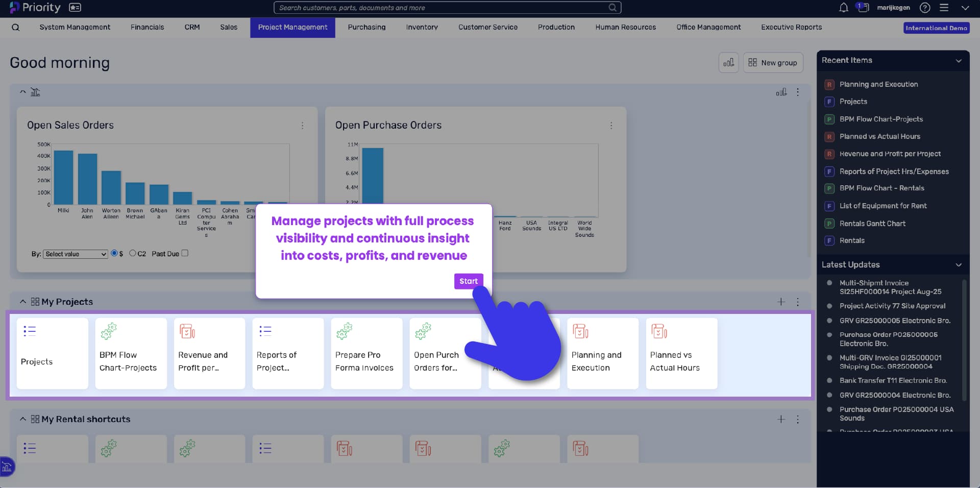Open the Purchasing menu
The width and height of the screenshot is (980, 488).
(x=366, y=28)
